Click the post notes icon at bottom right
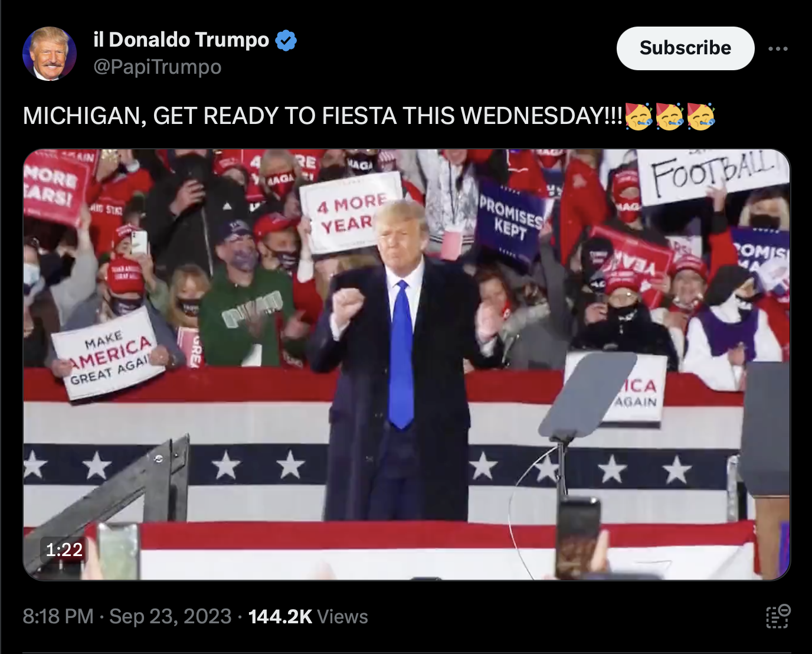The width and height of the screenshot is (812, 654). pos(778,616)
